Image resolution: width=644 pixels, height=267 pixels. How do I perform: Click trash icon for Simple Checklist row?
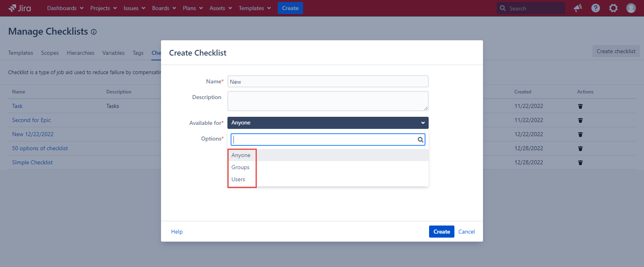[580, 163]
